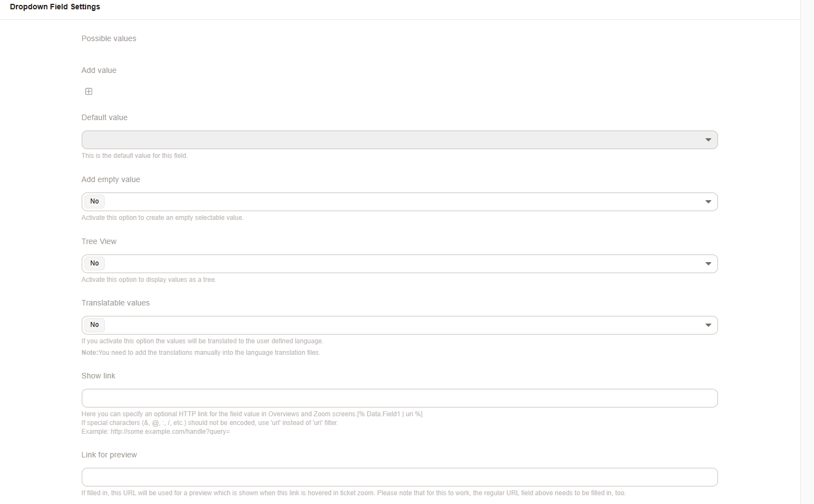The width and height of the screenshot is (814, 504).
Task: Click the Tree View dropdown chevron
Action: pyautogui.click(x=708, y=264)
